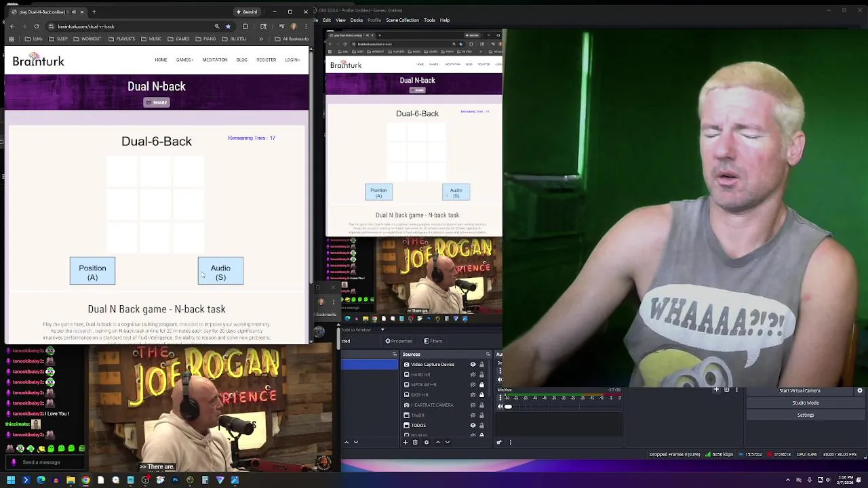Show the EASY HR source
The image size is (868, 488).
tap(473, 395)
